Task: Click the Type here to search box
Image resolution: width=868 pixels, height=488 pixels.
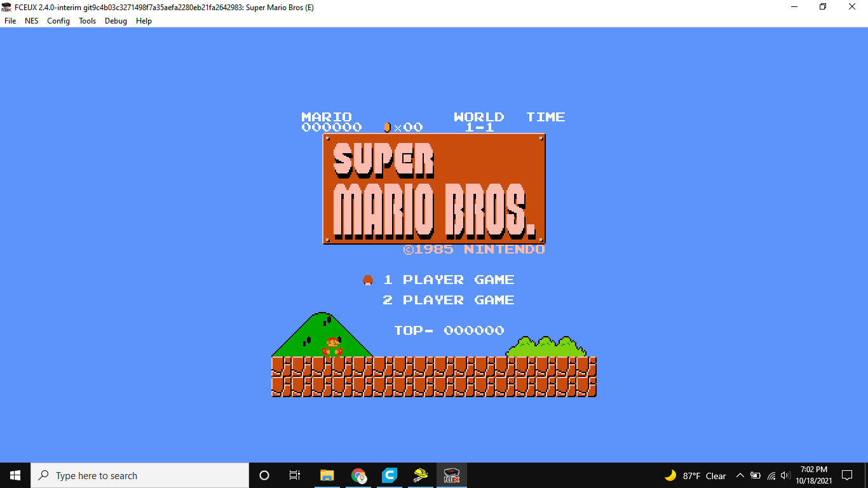Action: pyautogui.click(x=140, y=475)
